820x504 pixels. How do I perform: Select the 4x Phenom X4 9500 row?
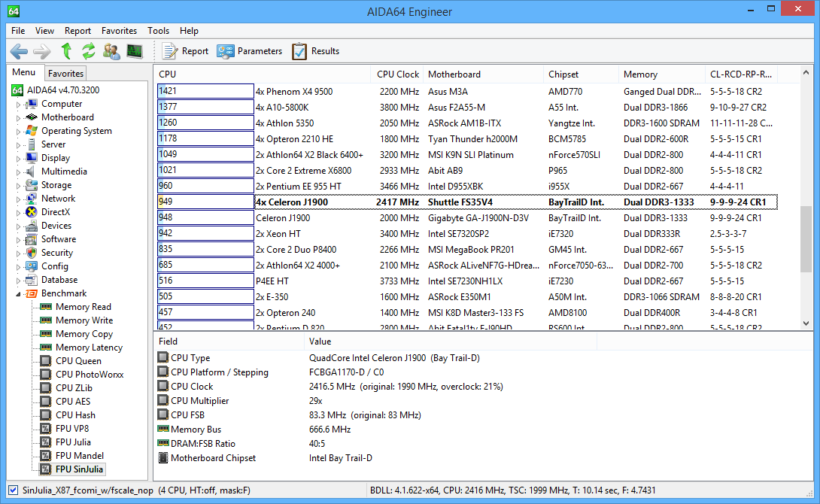(x=467, y=92)
